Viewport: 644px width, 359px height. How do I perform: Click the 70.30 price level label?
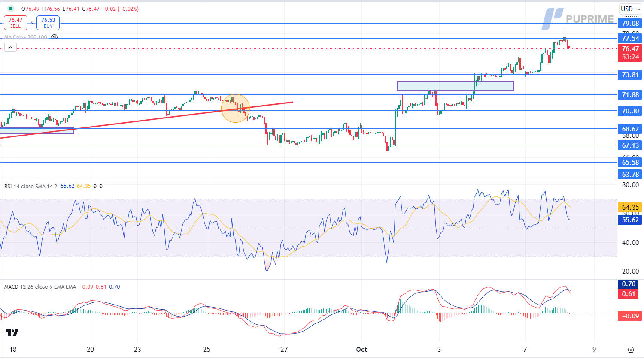[630, 111]
